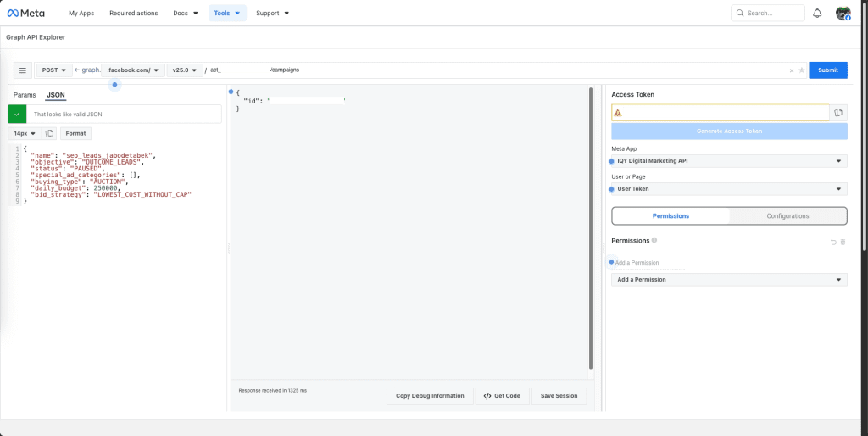Image resolution: width=868 pixels, height=436 pixels.
Task: Click the Get Code button
Action: point(502,396)
